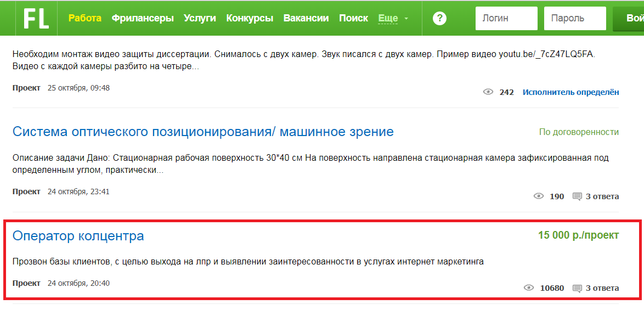Click Проект label beside 25 октября
The width and height of the screenshot is (644, 310).
[26, 88]
